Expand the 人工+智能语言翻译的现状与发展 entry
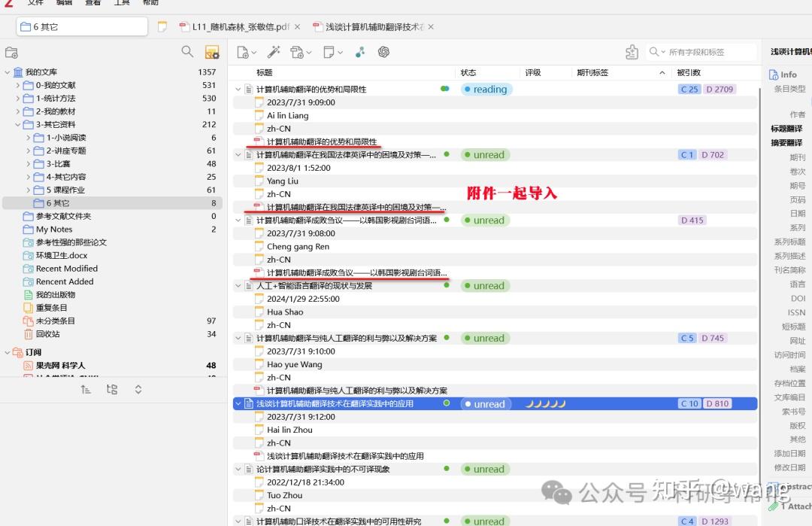Viewport: 812px width, 526px height. [x=238, y=285]
